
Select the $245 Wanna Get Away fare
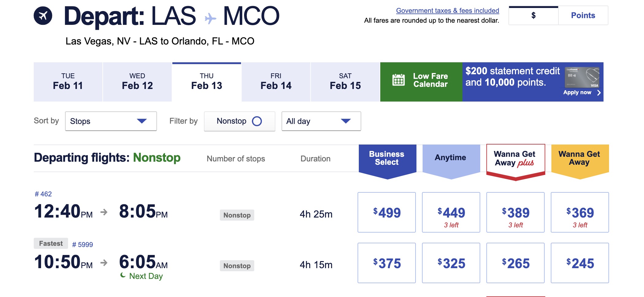point(580,263)
